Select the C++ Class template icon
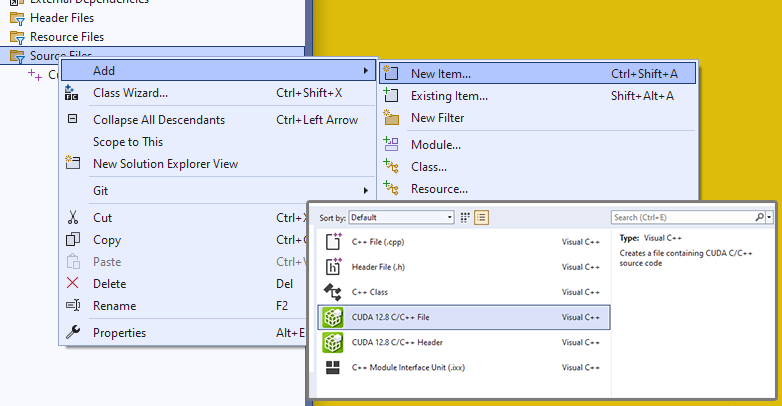The width and height of the screenshot is (782, 406). point(333,292)
